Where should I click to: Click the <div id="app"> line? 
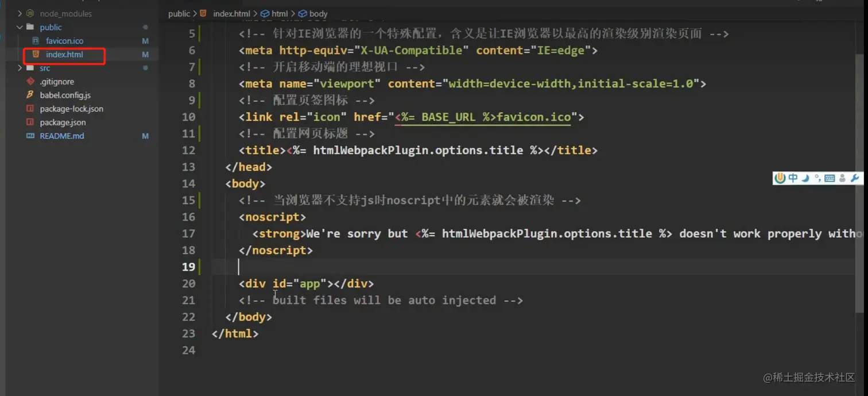point(306,284)
